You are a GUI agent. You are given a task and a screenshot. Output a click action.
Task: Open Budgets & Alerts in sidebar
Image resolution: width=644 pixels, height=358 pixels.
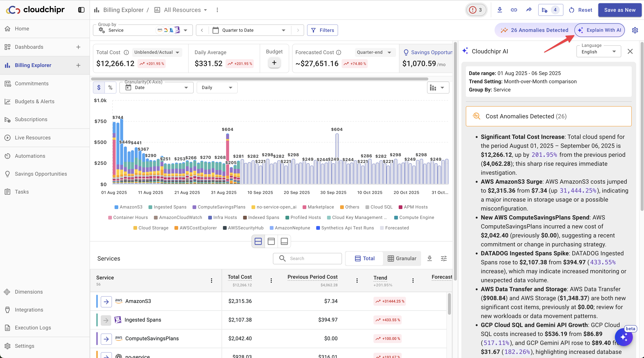45,101
